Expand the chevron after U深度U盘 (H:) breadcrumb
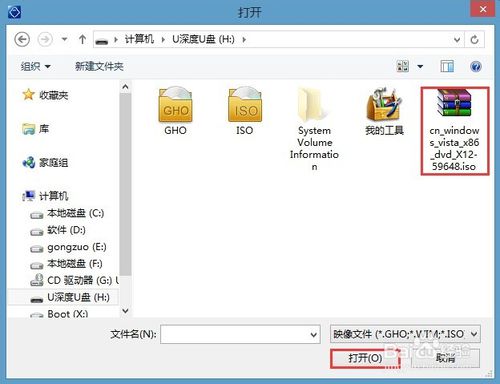This screenshot has height=384, width=500. pos(244,40)
